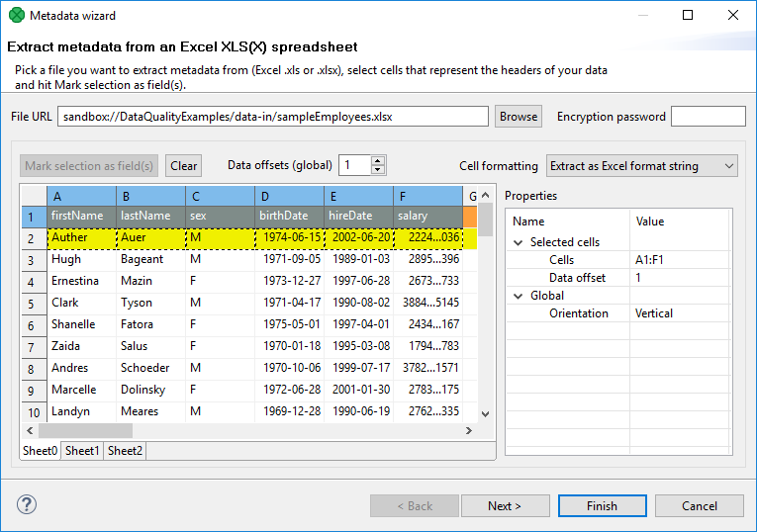Select the Sheet0 tab
Viewport: 757px width, 532px height.
pyautogui.click(x=41, y=451)
